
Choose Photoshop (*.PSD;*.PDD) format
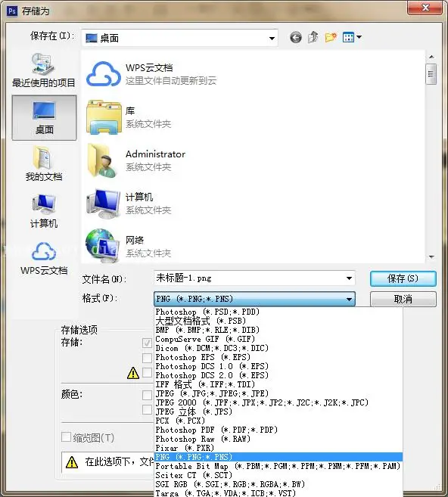tap(278, 312)
